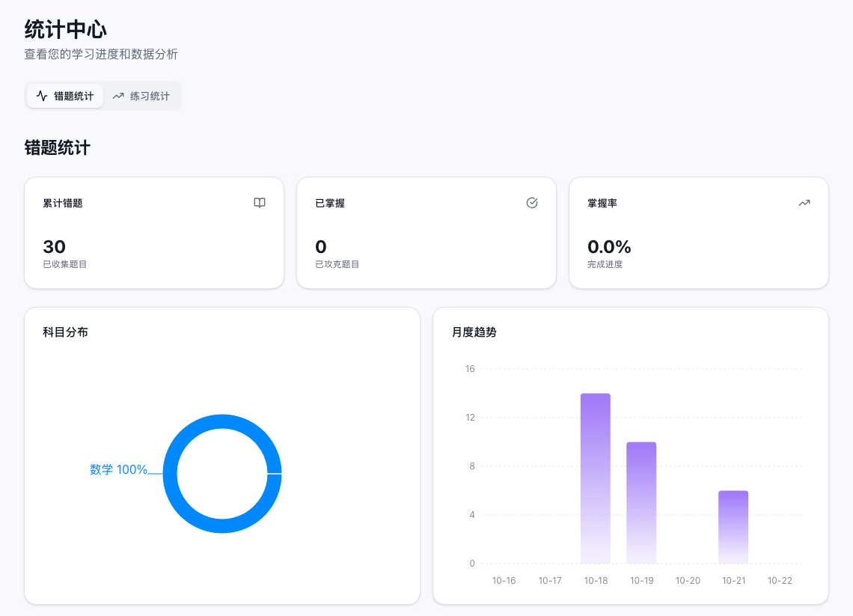Viewport: 853px width, 616px height.
Task: Select the 10-18 bar in 月度趋势
Action: [596, 478]
